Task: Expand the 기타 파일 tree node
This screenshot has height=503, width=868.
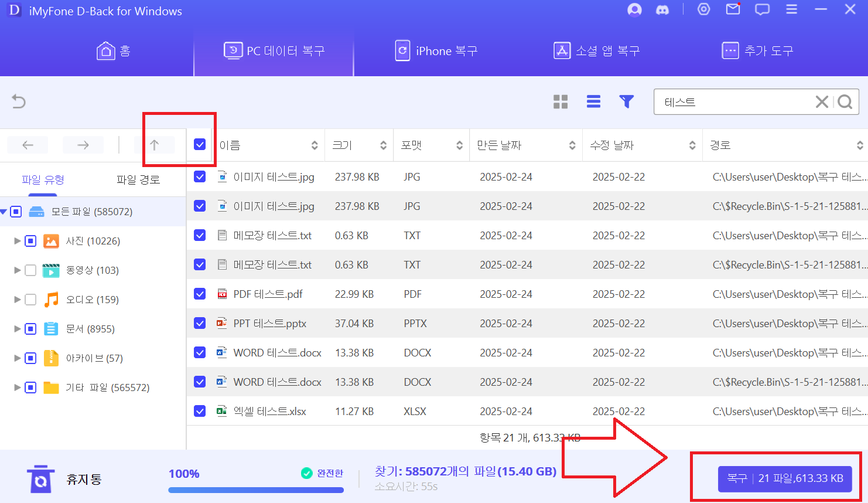Action: pos(18,388)
